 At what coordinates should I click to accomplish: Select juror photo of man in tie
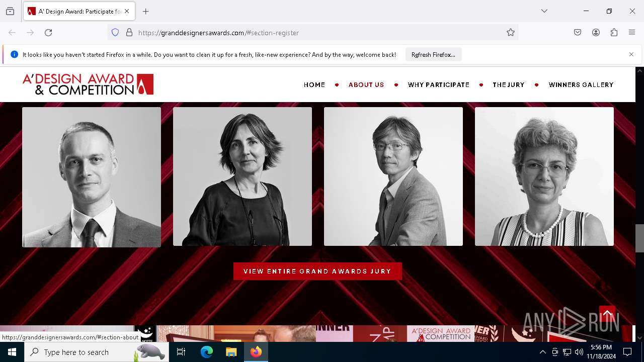(92, 176)
